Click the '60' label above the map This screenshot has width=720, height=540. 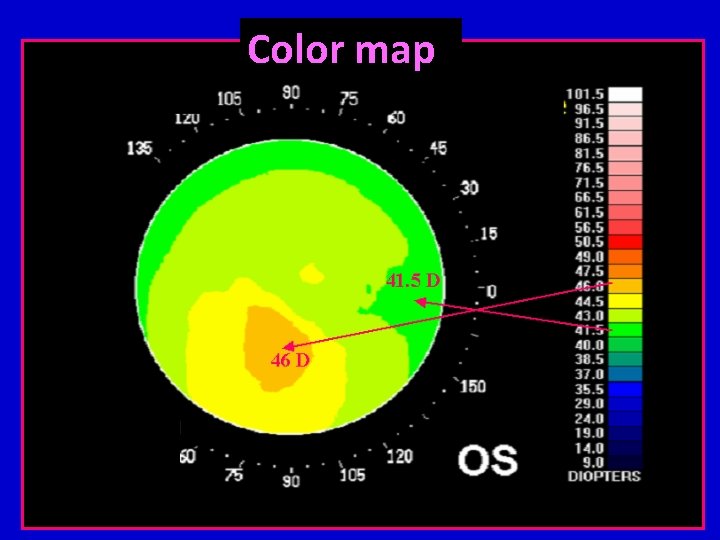pos(396,118)
